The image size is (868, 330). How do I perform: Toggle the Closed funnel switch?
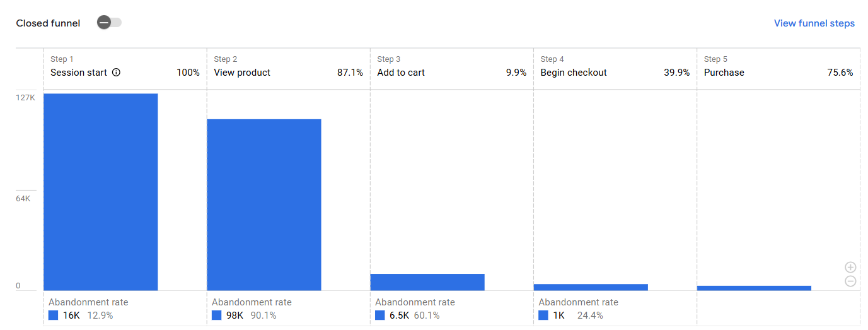[109, 23]
